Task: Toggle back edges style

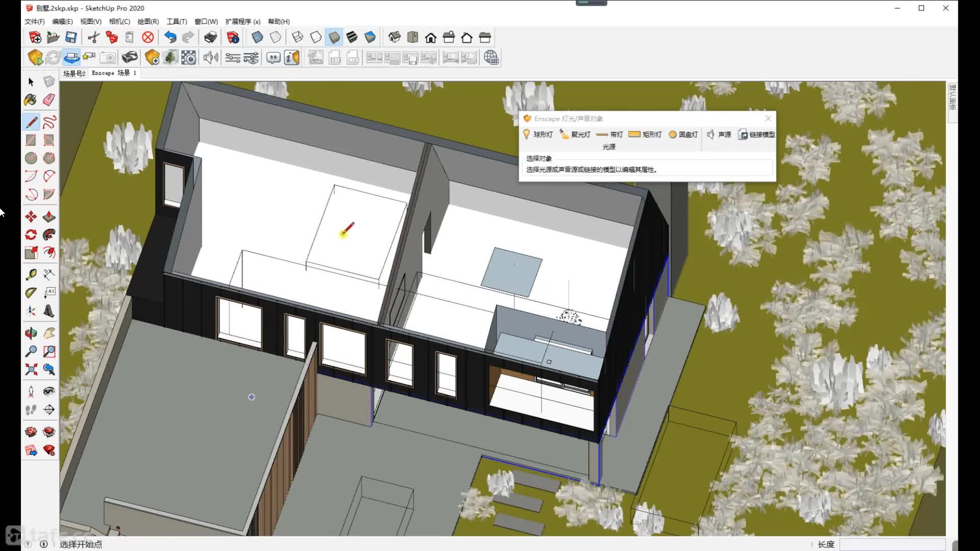Action: pyautogui.click(x=276, y=37)
